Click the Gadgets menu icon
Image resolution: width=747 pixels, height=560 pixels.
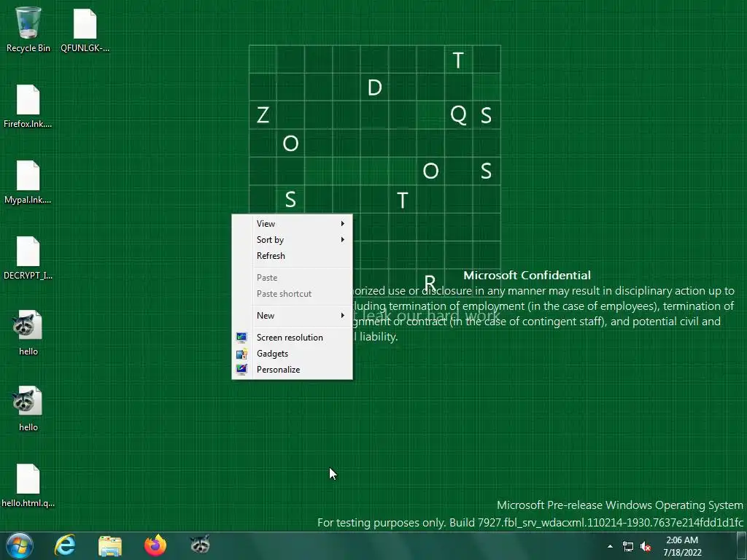click(241, 354)
